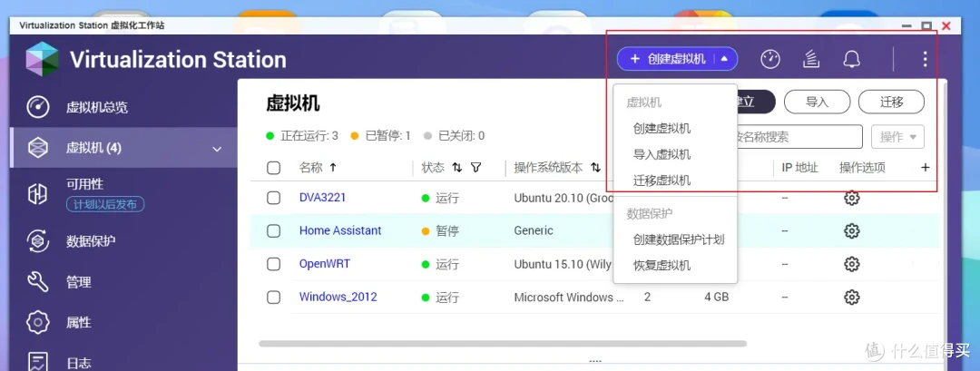Click the management wrench sidebar icon
The height and width of the screenshot is (371, 980).
click(38, 282)
